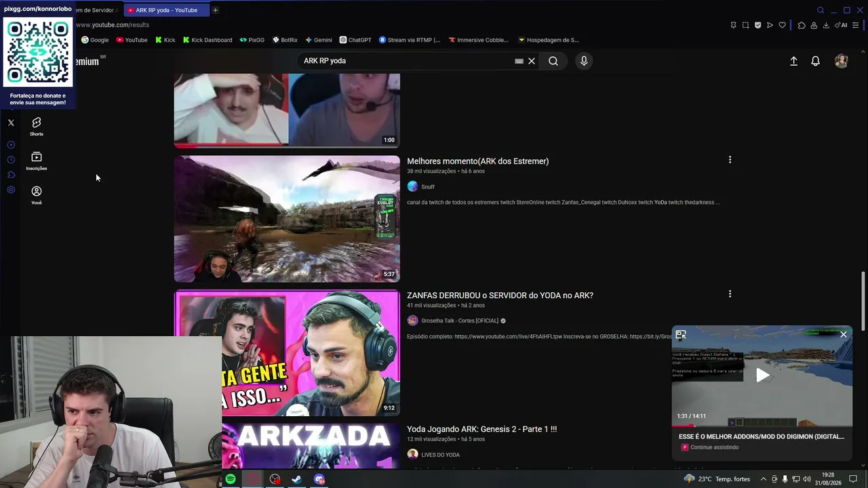Open YouTube notifications bell
868x488 pixels.
(x=816, y=61)
